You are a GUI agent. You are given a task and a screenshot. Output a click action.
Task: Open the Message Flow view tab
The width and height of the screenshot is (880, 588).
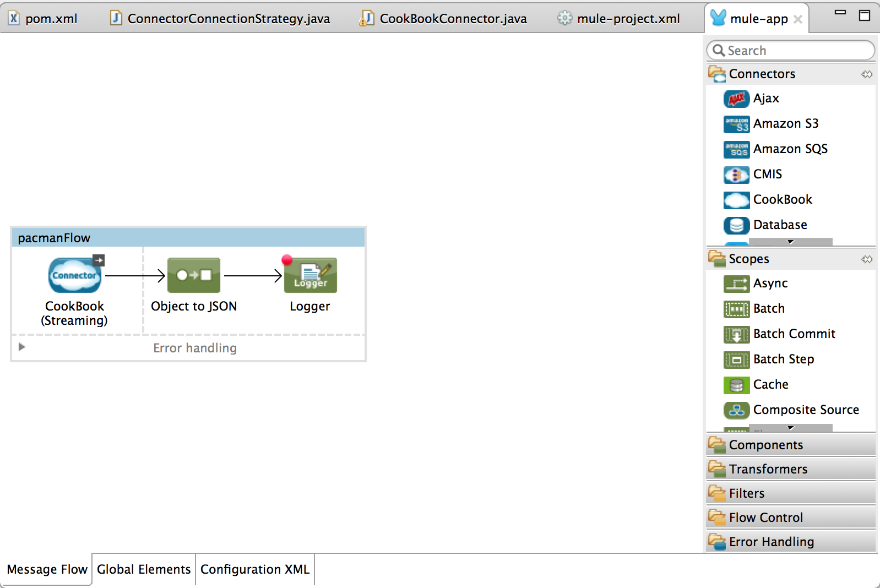pyautogui.click(x=47, y=569)
